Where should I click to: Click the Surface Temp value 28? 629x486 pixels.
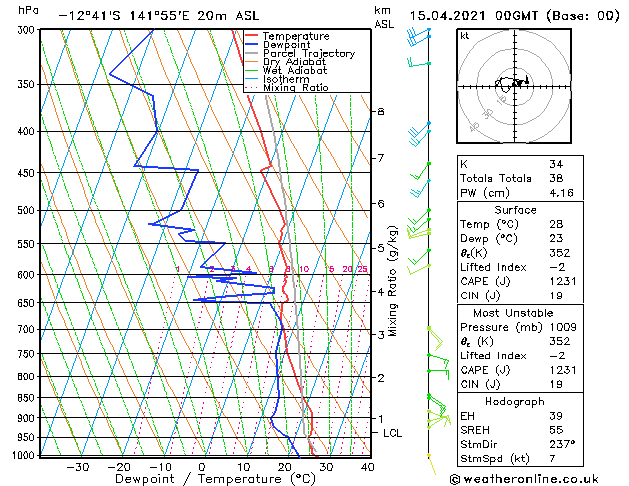tap(556, 224)
